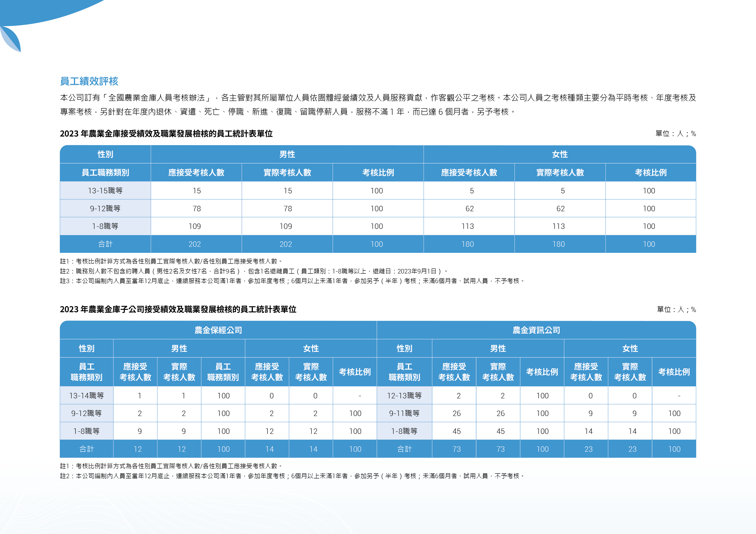Select the paragraph line starting 本公司訂有「全國農業金庫人員考核辦法」
Image resolution: width=756 pixels, height=534 pixels.
click(378, 98)
